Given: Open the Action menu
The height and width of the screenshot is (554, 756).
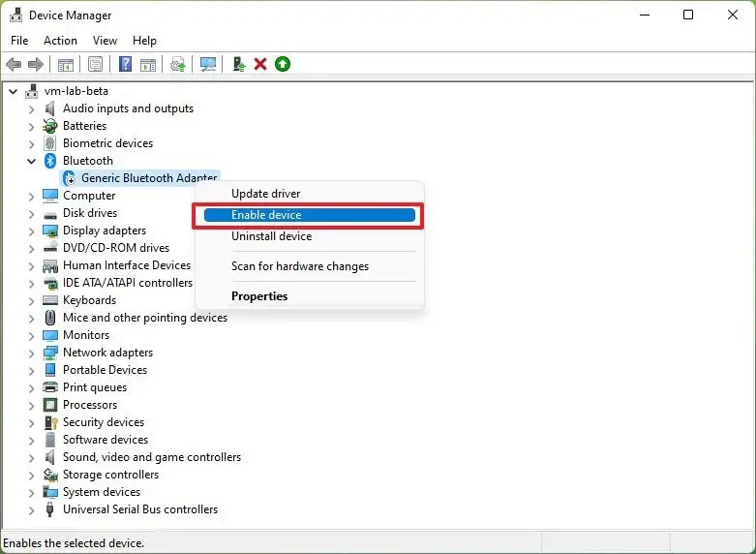Looking at the screenshot, I should pos(60,41).
